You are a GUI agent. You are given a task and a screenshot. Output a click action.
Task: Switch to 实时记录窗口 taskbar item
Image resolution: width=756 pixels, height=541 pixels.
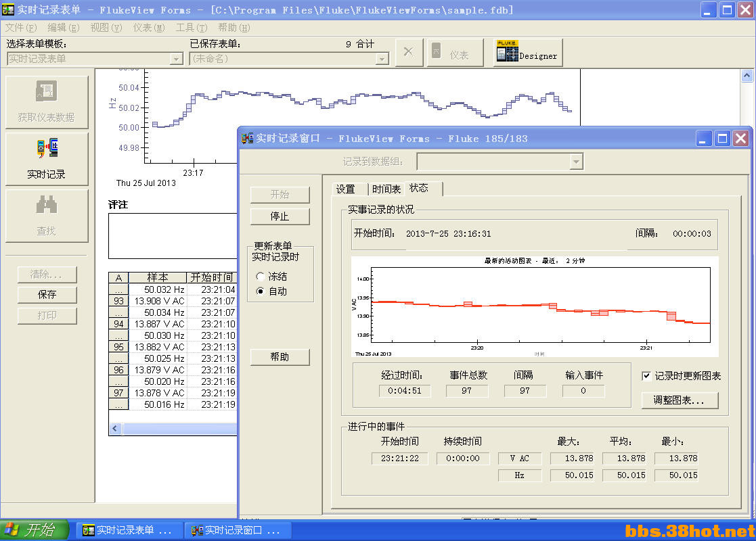[x=239, y=530]
